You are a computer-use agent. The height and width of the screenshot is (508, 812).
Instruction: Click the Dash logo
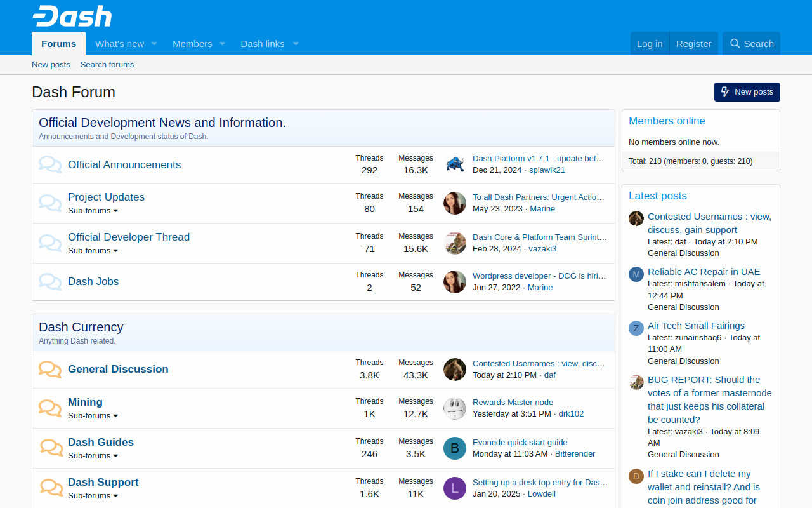pos(72,16)
